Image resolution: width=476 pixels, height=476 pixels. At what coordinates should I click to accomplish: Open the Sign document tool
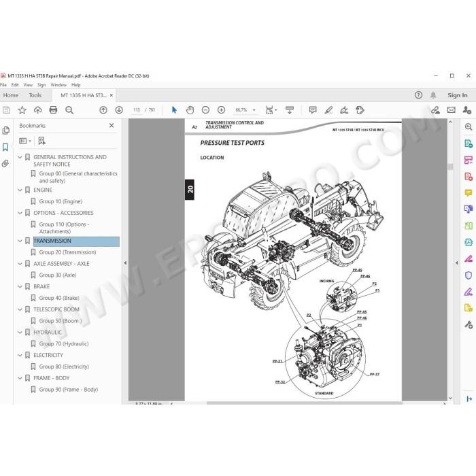click(x=344, y=110)
